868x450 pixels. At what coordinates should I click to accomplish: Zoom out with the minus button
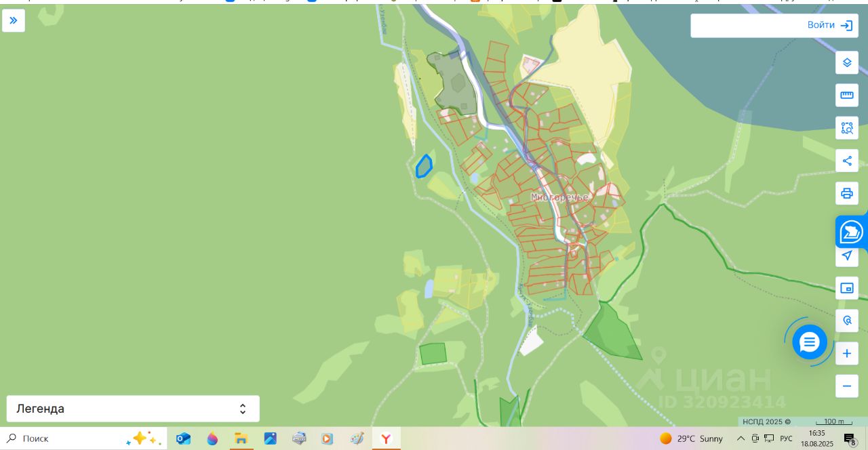847,386
